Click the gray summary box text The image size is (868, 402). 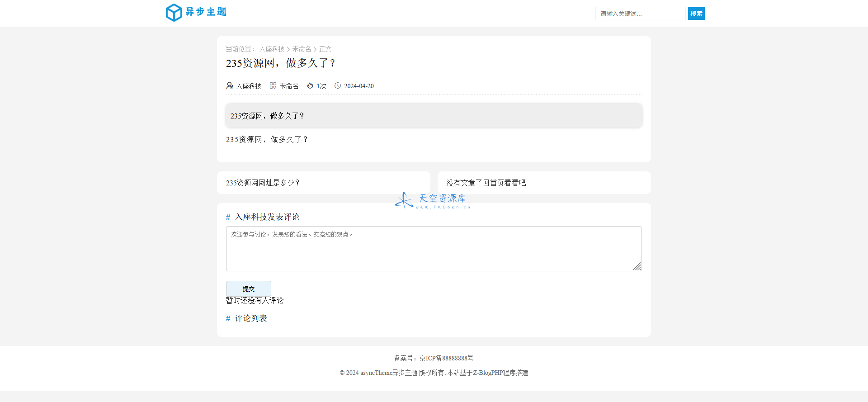(267, 116)
